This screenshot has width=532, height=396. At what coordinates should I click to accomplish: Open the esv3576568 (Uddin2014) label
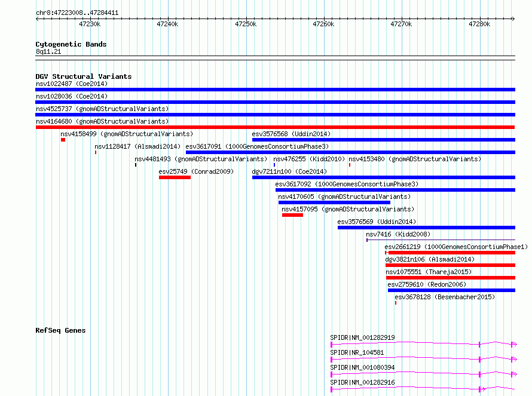291,134
